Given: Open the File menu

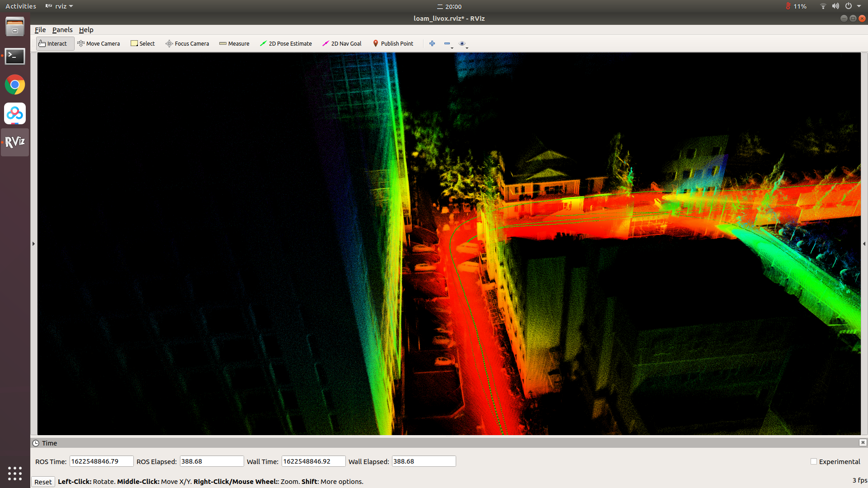Looking at the screenshot, I should coord(40,30).
